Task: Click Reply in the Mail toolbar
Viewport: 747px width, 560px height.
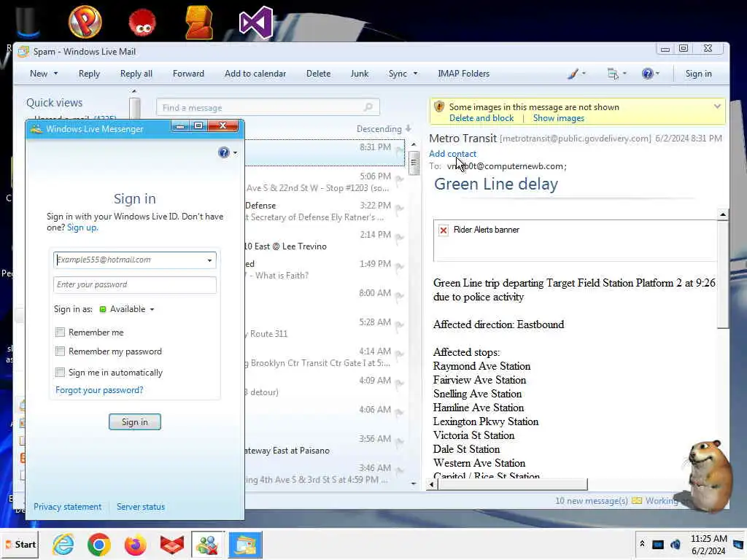Action: [89, 74]
